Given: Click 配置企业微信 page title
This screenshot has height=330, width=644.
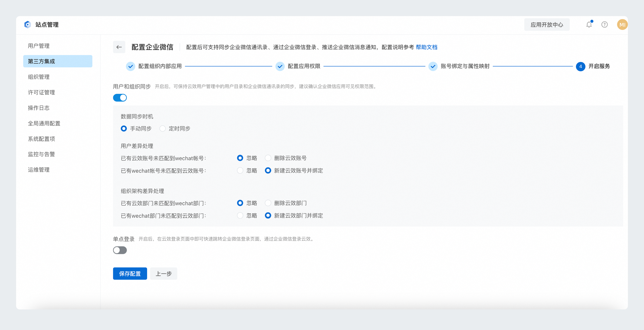Looking at the screenshot, I should 152,47.
